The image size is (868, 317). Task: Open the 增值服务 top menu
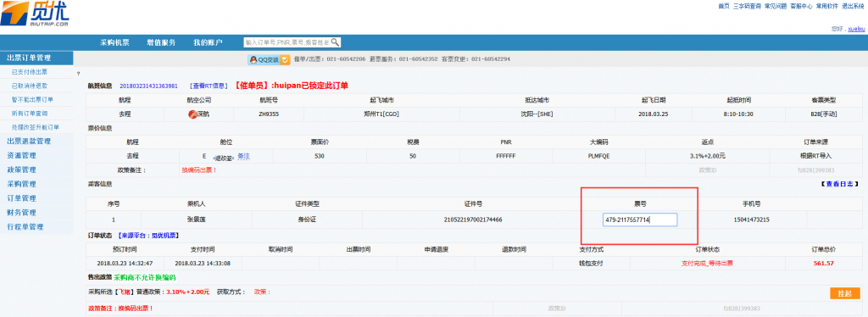click(161, 42)
